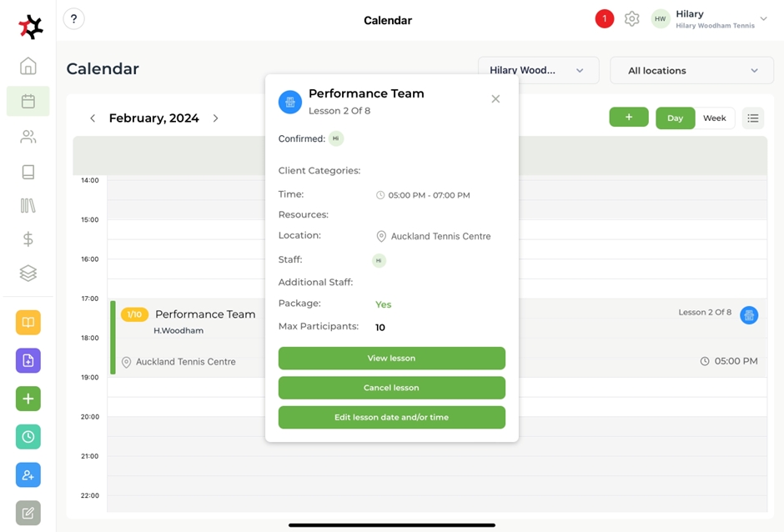Go to previous month arrow

93,118
